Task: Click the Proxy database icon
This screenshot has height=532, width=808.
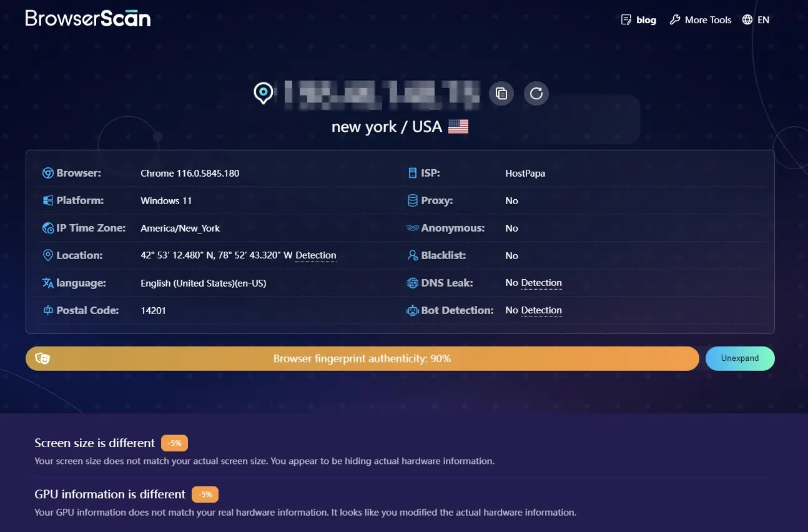Action: pyautogui.click(x=413, y=200)
